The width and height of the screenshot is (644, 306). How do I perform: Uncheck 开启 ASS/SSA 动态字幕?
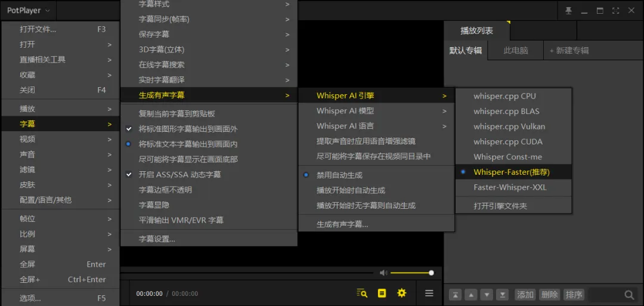tap(209, 175)
